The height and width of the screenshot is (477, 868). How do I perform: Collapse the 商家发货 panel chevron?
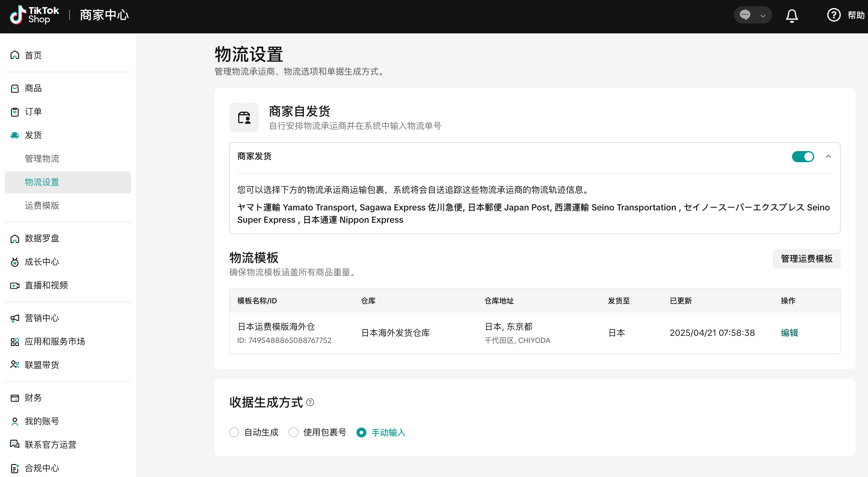828,157
